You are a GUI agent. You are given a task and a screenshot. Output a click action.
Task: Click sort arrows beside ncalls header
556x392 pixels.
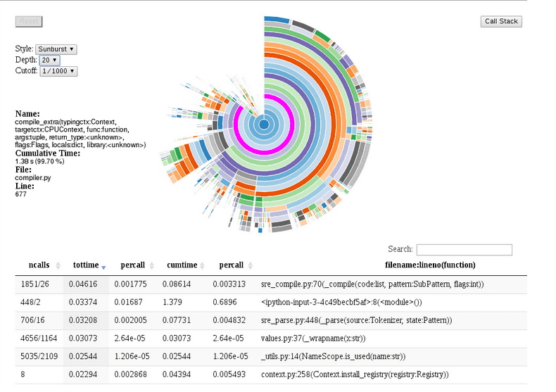(x=55, y=266)
